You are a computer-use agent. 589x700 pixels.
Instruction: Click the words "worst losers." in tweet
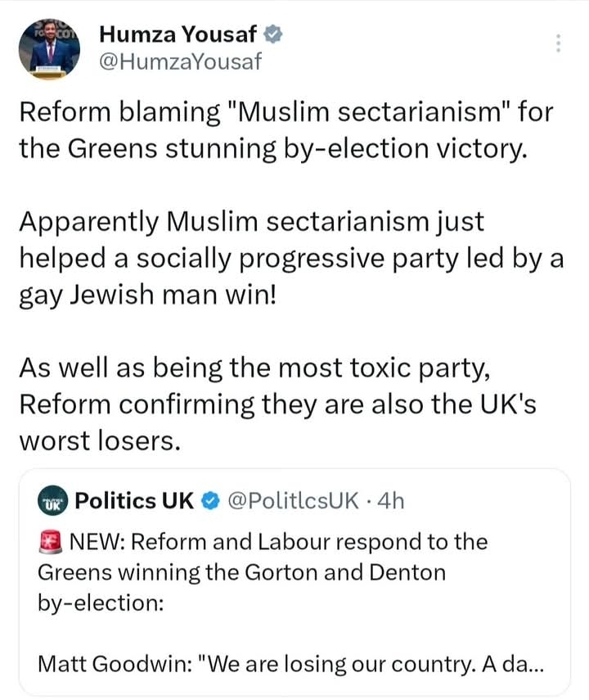click(x=98, y=441)
